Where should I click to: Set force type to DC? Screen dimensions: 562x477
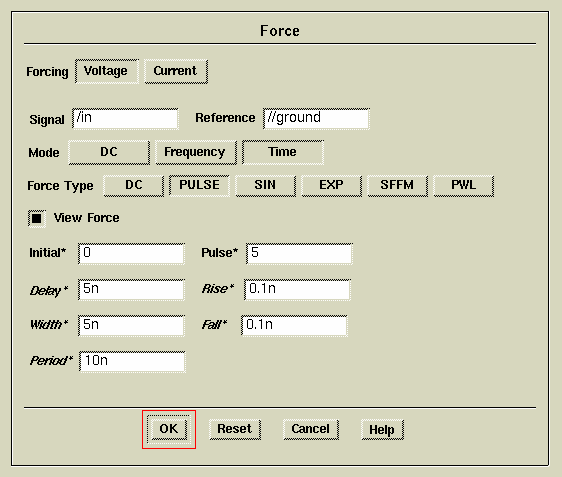(x=133, y=186)
